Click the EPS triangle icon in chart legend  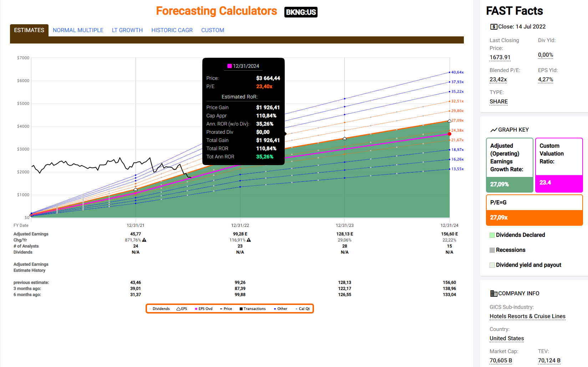pyautogui.click(x=178, y=309)
